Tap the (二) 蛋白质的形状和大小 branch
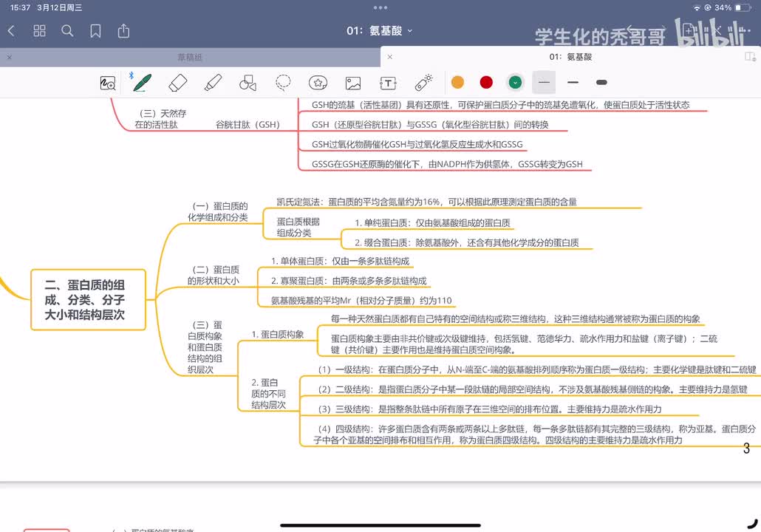Screen dimensions: 761x532 (x=214, y=275)
